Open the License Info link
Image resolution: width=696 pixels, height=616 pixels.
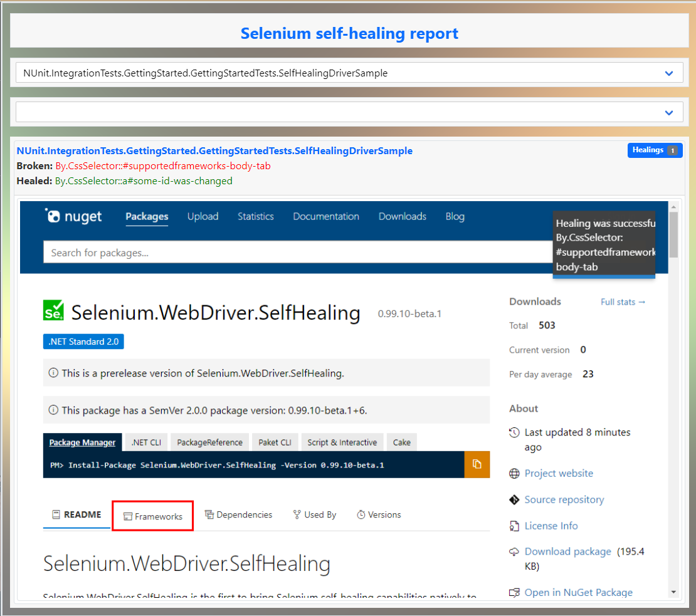point(551,526)
